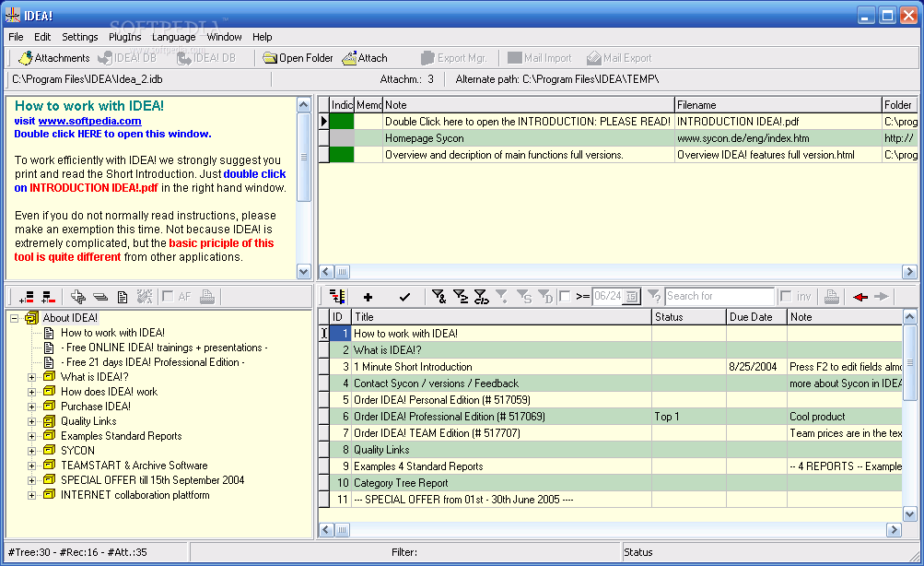Click the Status column header in records

(689, 316)
